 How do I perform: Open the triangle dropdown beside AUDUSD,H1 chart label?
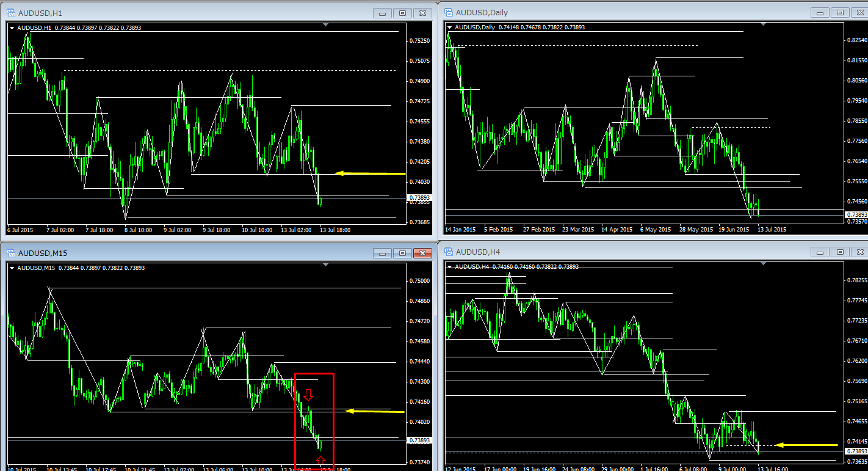click(12, 27)
